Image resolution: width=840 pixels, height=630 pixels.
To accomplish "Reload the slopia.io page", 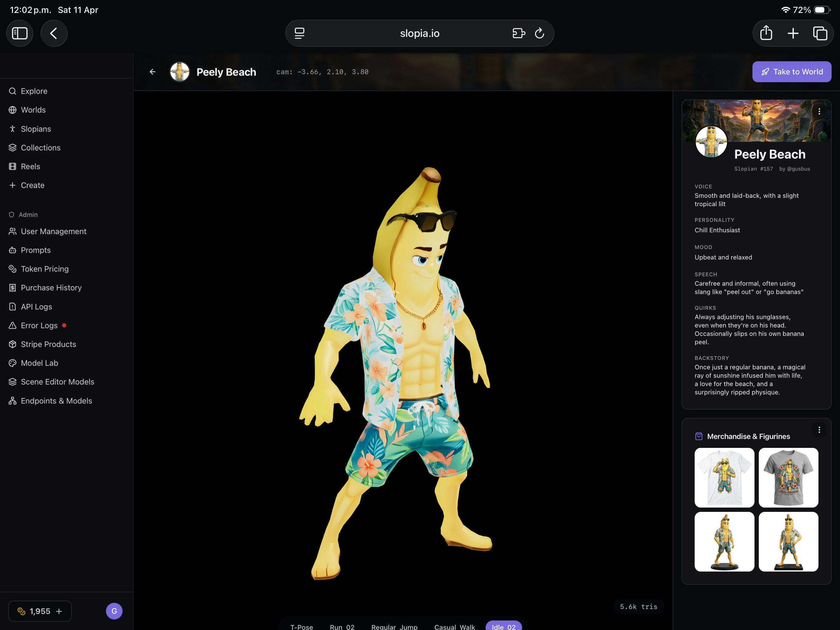I will coord(539,34).
